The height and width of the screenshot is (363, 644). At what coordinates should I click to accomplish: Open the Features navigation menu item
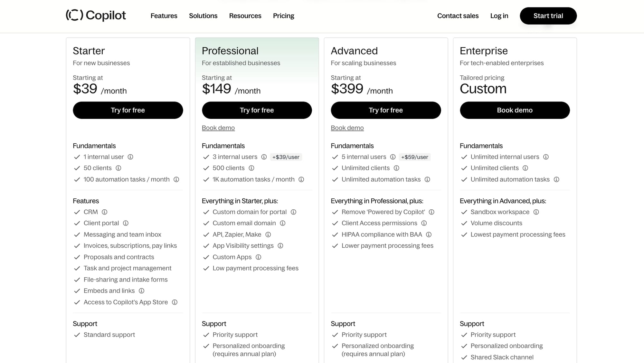(164, 16)
